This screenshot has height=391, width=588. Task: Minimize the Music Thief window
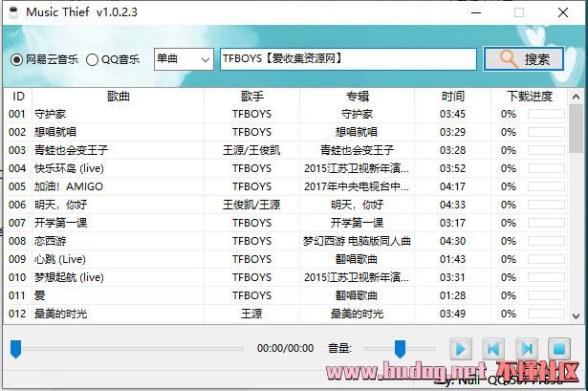[x=476, y=12]
